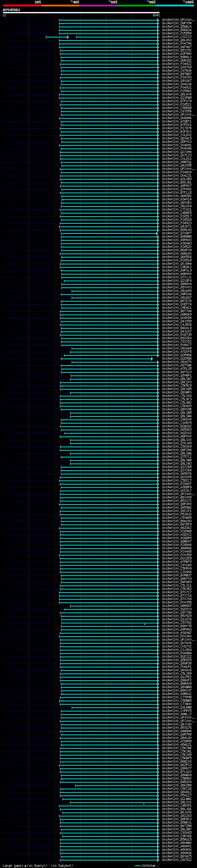Select hit label UniRef100_P54117

[x=176, y=795]
